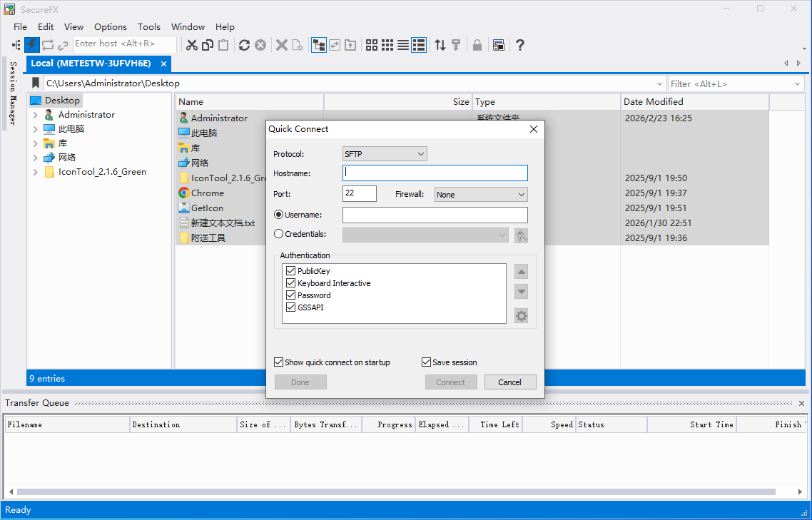This screenshot has height=520, width=812.
Task: Open the Protocol SFTP dropdown
Action: 385,154
